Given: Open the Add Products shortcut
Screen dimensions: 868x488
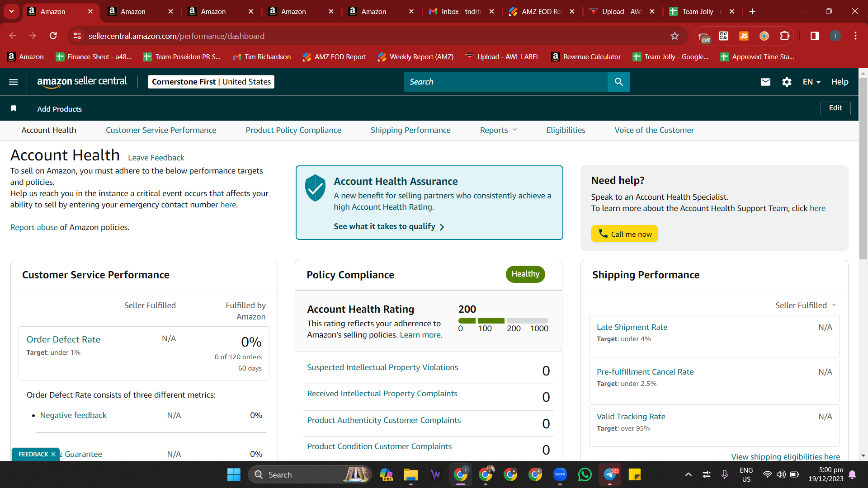Looking at the screenshot, I should pos(60,109).
